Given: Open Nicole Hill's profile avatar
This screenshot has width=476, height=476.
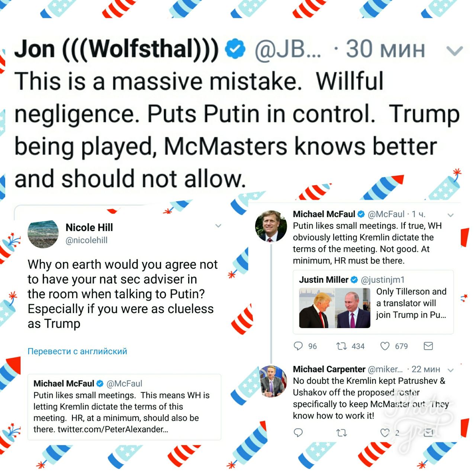Looking at the screenshot, I should pos(43,234).
